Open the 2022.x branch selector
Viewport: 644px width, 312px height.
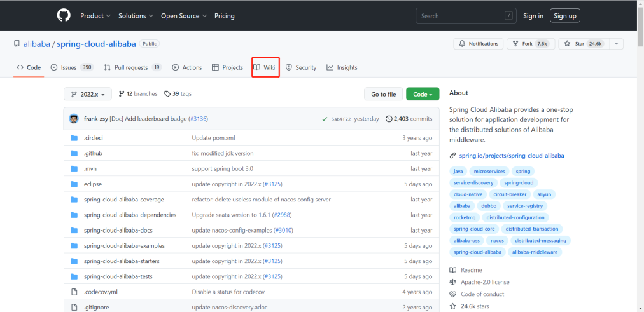[x=88, y=94]
